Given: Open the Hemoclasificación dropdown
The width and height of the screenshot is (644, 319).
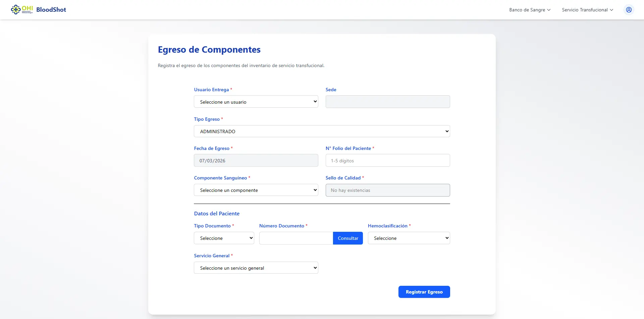Looking at the screenshot, I should coord(409,238).
